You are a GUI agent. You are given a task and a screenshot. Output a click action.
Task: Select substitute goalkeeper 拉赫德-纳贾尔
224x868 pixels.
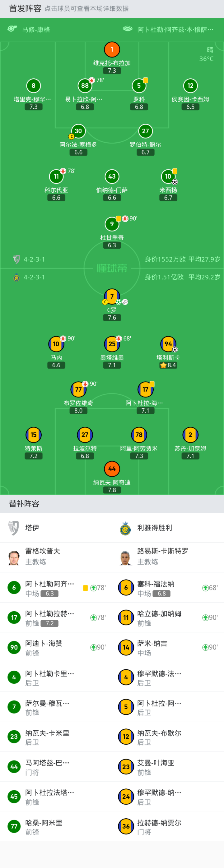point(168,826)
